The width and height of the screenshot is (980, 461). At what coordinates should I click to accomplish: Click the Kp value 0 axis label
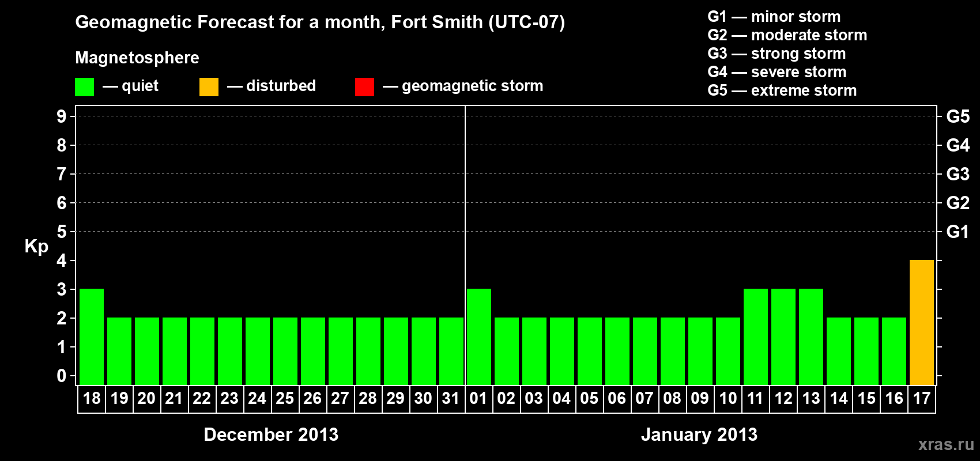62,376
